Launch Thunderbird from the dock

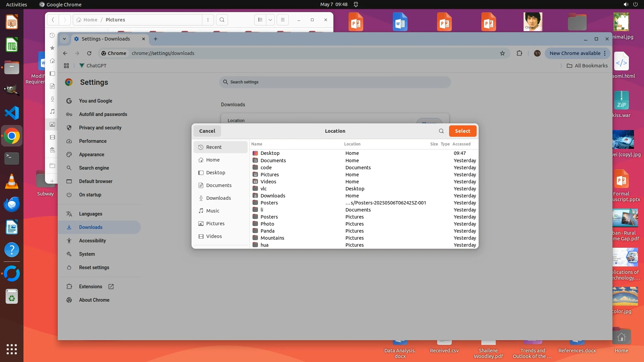click(x=12, y=204)
